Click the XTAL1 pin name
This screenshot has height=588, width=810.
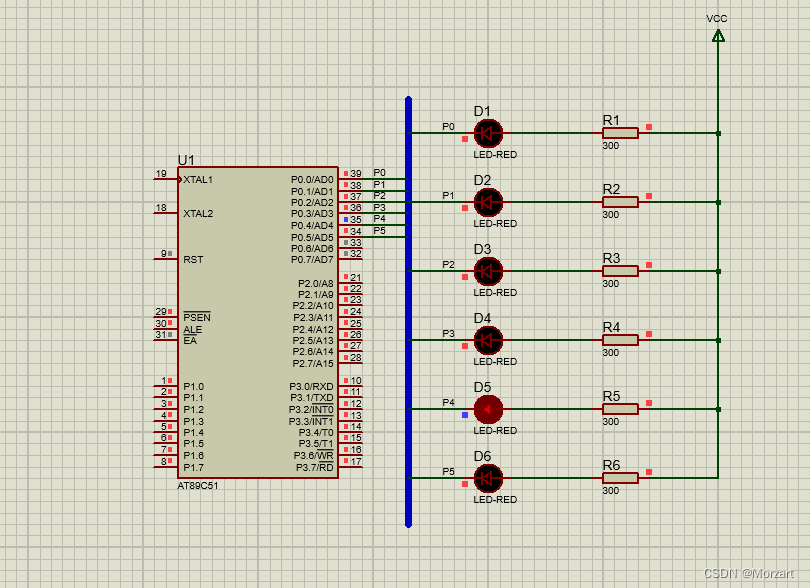(198, 180)
